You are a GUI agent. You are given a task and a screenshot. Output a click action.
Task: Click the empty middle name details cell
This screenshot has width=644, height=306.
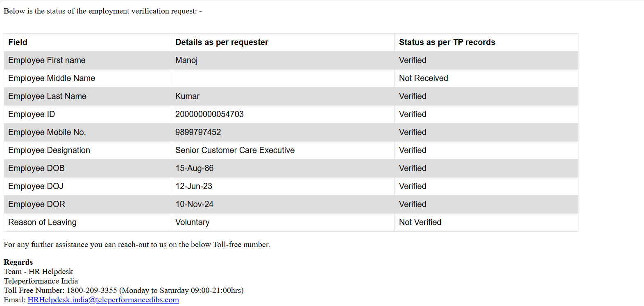(283, 78)
